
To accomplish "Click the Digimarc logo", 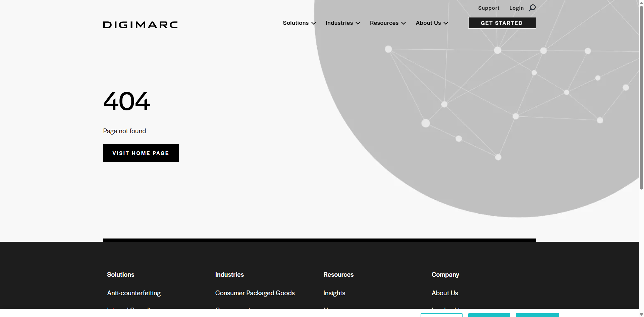I will [x=140, y=24].
